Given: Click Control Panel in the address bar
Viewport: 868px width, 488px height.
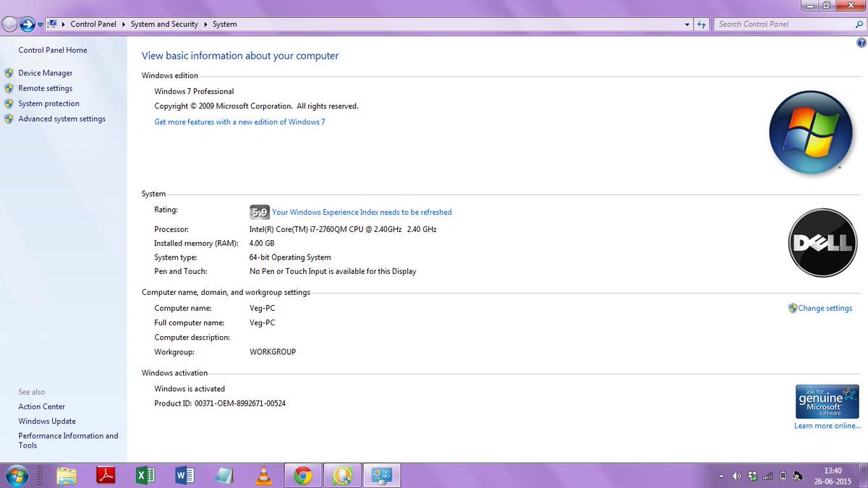Looking at the screenshot, I should (93, 24).
